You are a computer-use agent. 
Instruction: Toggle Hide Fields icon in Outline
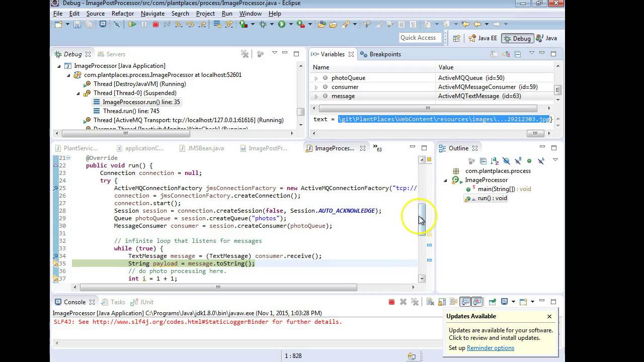coord(506,161)
